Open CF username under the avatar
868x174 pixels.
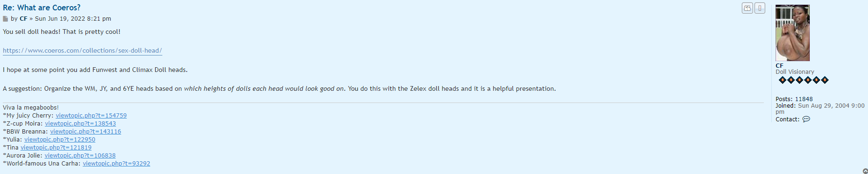pyautogui.click(x=779, y=66)
